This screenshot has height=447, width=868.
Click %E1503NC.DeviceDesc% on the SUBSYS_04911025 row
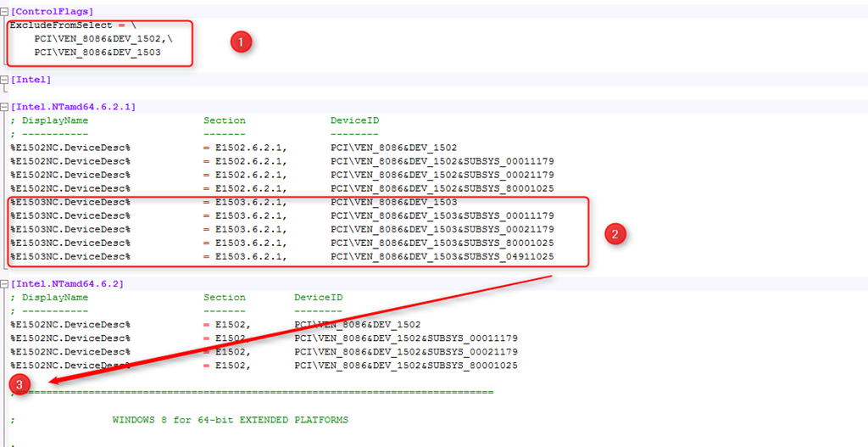70,257
